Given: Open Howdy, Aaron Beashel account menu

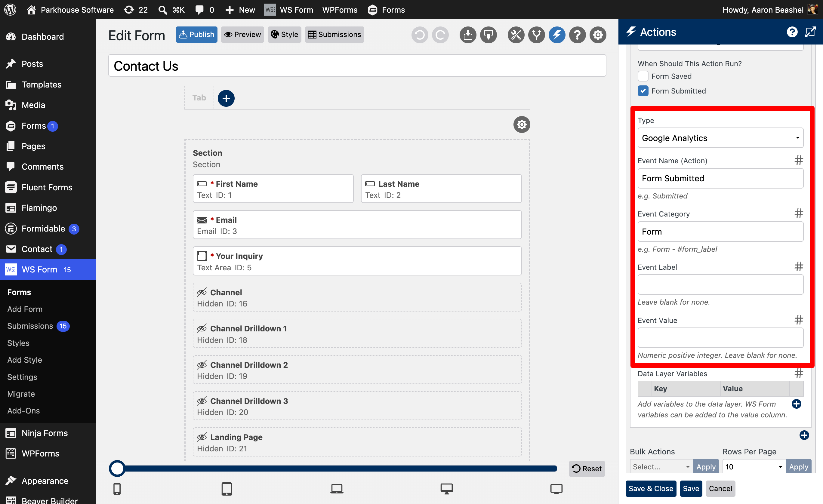Looking at the screenshot, I should (769, 10).
